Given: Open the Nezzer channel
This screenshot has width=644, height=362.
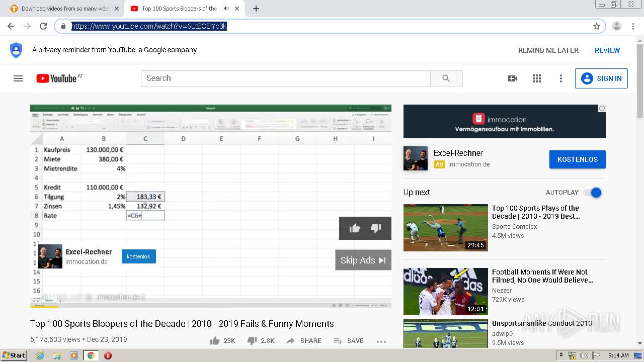Looking at the screenshot, I should [x=502, y=291].
